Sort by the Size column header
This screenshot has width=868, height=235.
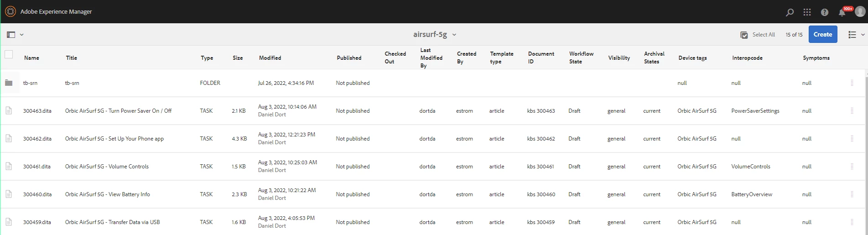click(238, 58)
